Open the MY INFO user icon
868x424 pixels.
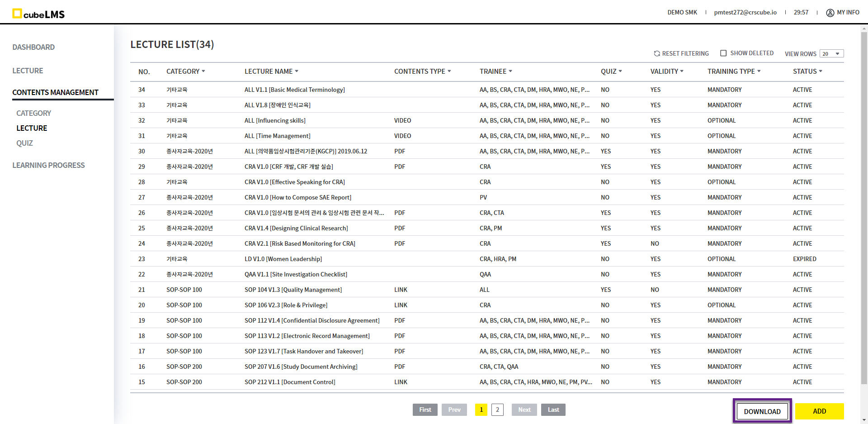tap(830, 13)
